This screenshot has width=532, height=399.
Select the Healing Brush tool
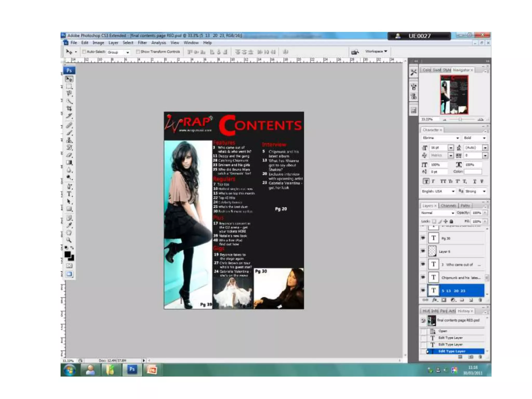click(69, 125)
